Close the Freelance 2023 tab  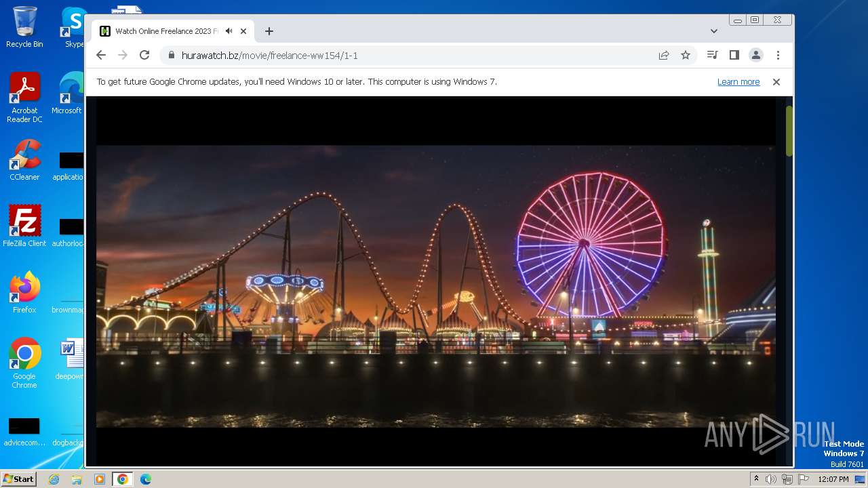point(243,31)
